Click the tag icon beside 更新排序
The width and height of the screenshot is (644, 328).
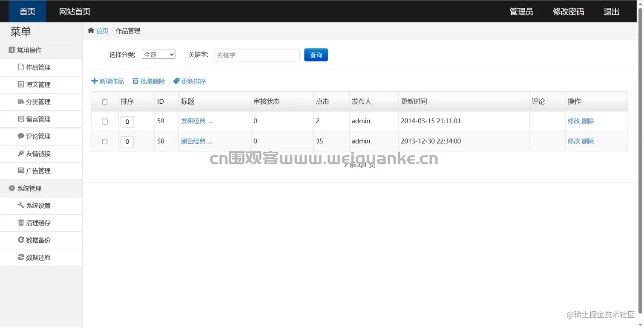click(x=176, y=81)
